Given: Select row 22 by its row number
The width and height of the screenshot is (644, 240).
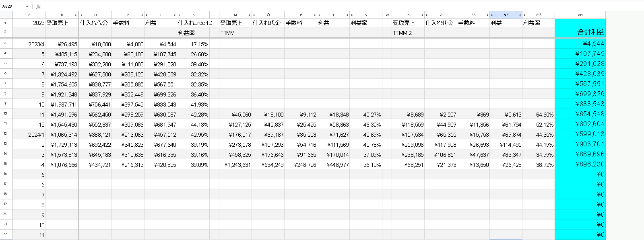Looking at the screenshot, I should [x=6, y=234].
